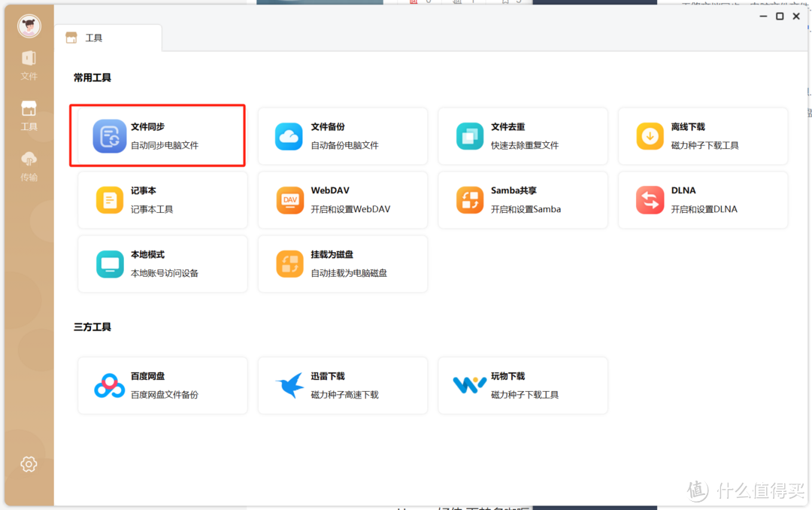Select the 挂载为磁盘 mount-as-disk icon

(x=289, y=263)
